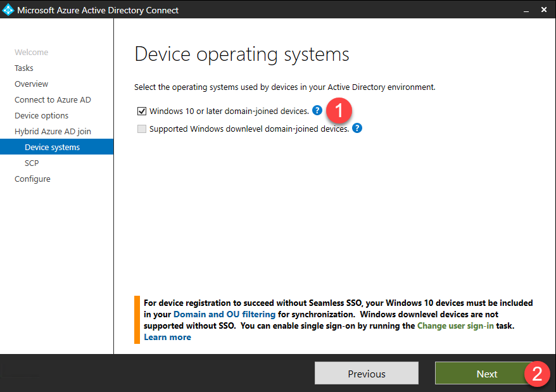Open the Configure step in sidebar

pyautogui.click(x=32, y=179)
